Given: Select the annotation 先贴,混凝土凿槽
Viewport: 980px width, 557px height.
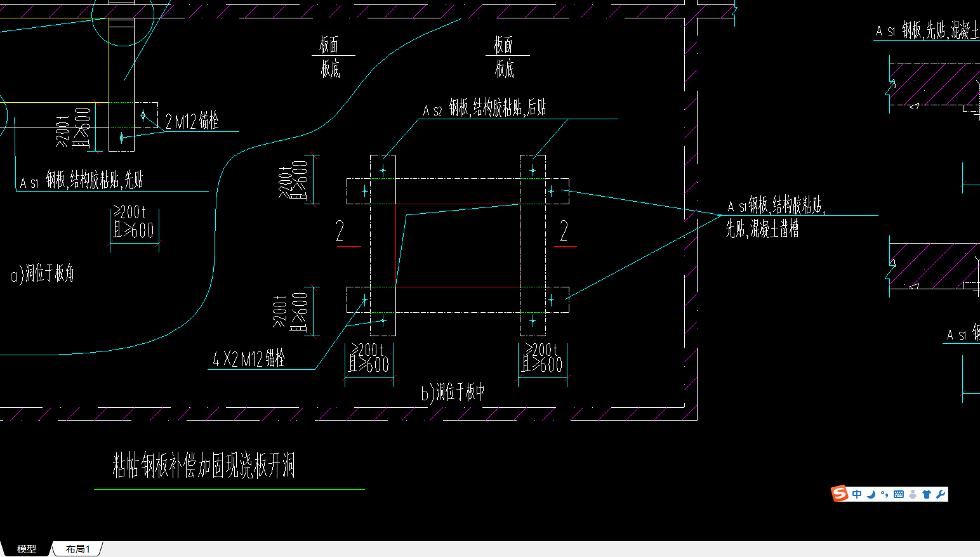Looking at the screenshot, I should [762, 228].
